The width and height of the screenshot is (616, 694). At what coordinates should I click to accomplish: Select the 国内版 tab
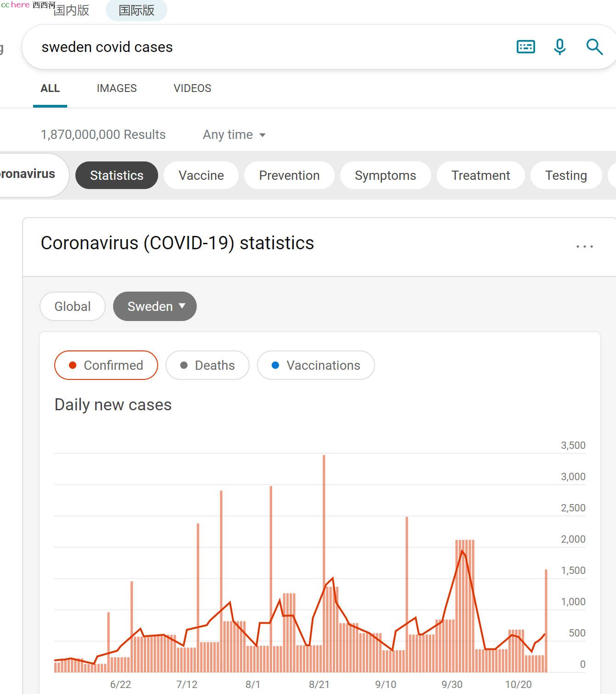click(x=71, y=10)
